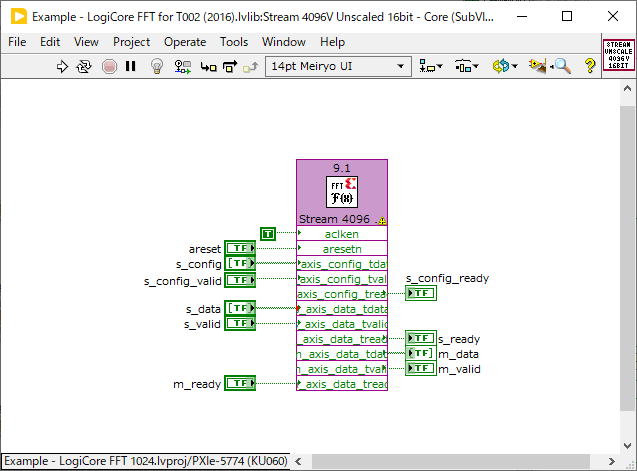Image resolution: width=637 pixels, height=471 pixels.
Task: Show Context Help question mark
Action: coord(590,66)
